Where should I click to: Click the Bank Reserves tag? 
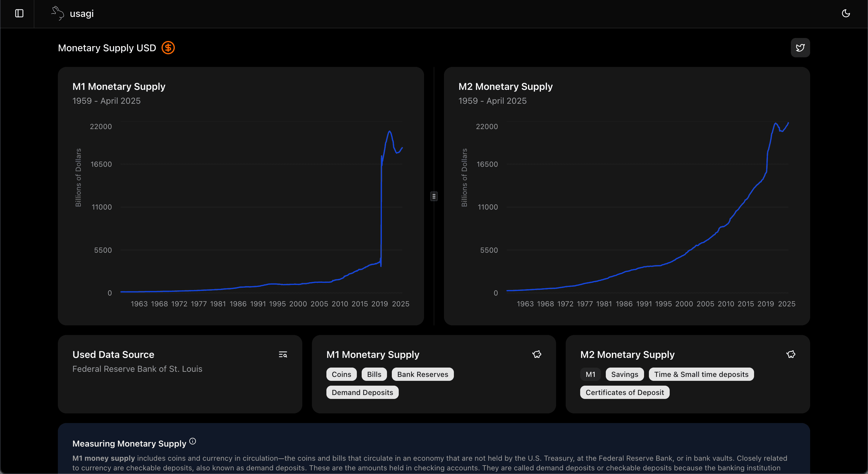click(422, 374)
